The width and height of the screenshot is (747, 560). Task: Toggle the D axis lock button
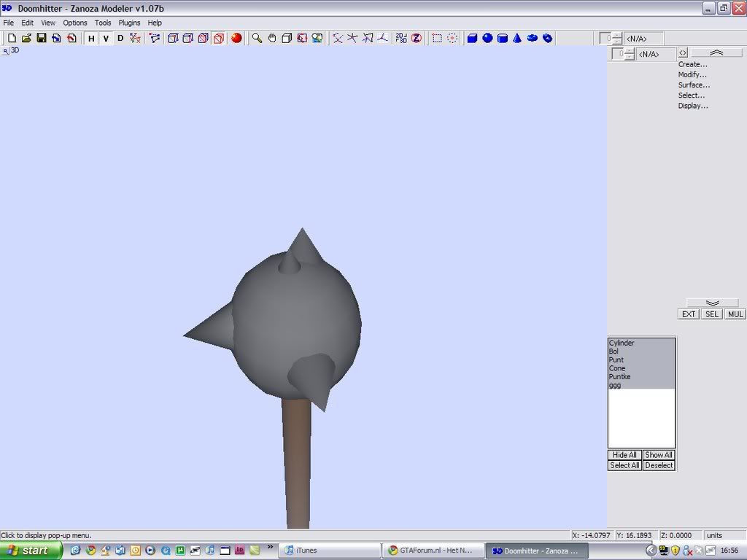coord(120,38)
